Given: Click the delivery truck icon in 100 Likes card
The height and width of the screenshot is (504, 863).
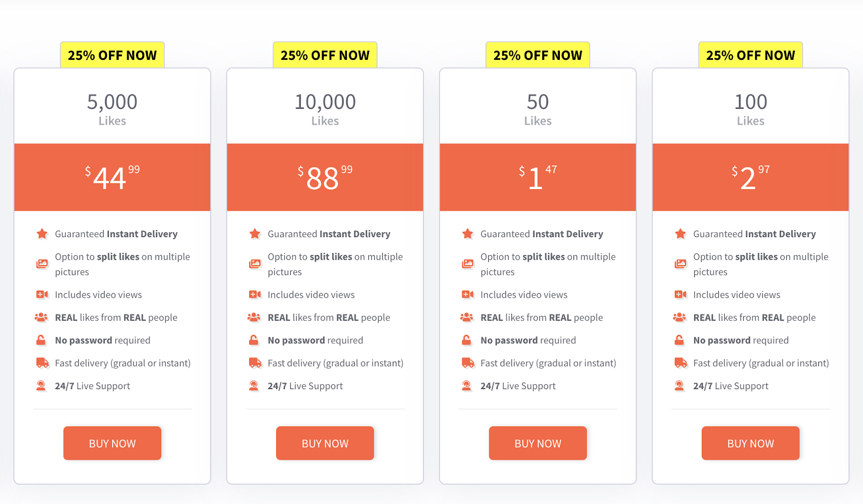Looking at the screenshot, I should (681, 363).
